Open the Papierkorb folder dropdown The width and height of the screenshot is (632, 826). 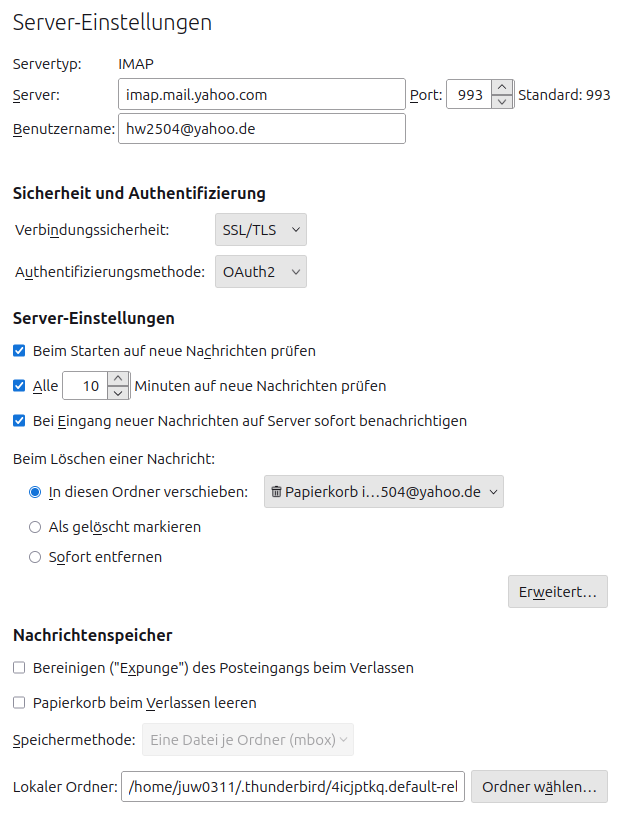(383, 492)
